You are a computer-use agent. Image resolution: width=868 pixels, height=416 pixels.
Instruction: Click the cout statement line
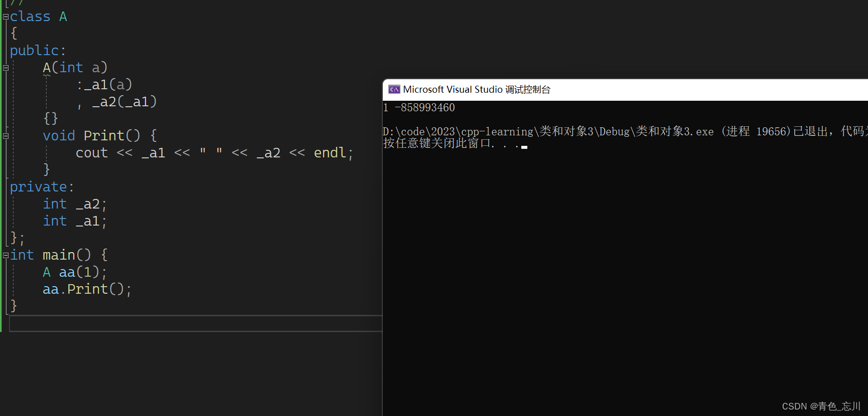pyautogui.click(x=215, y=153)
